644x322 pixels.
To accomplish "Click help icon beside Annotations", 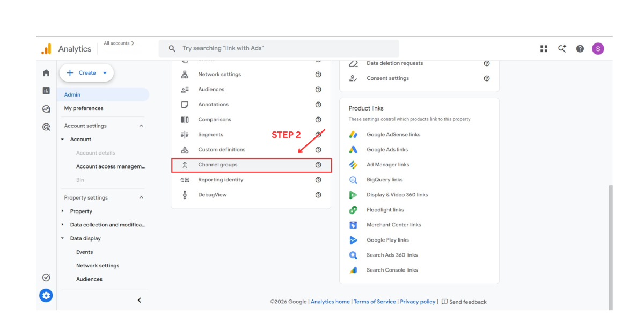I will tap(318, 105).
